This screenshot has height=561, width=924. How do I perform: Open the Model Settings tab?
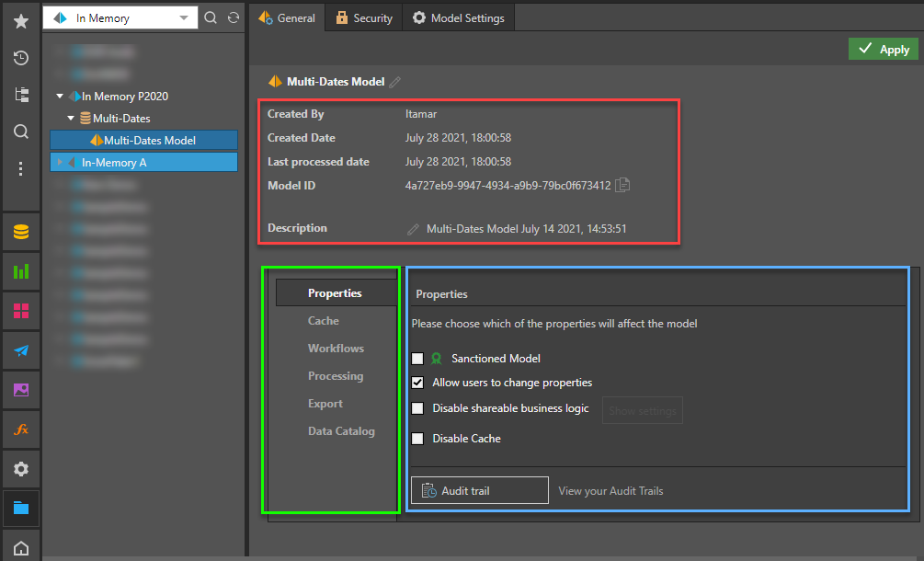tap(459, 17)
